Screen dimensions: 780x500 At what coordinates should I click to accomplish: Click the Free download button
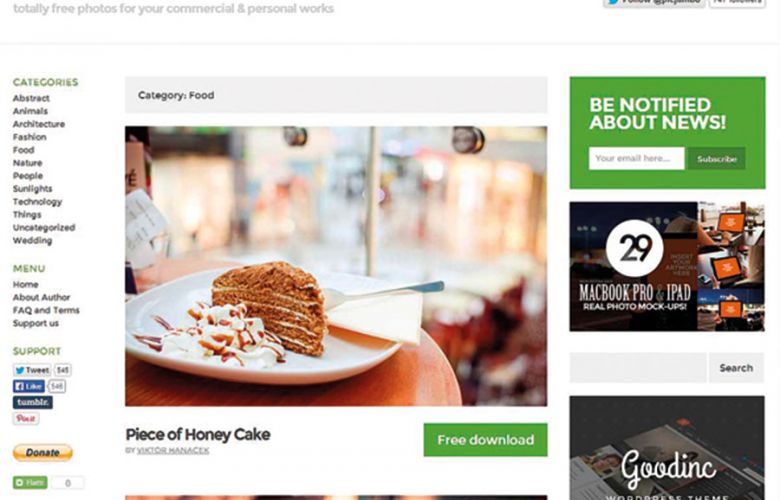coord(486,440)
